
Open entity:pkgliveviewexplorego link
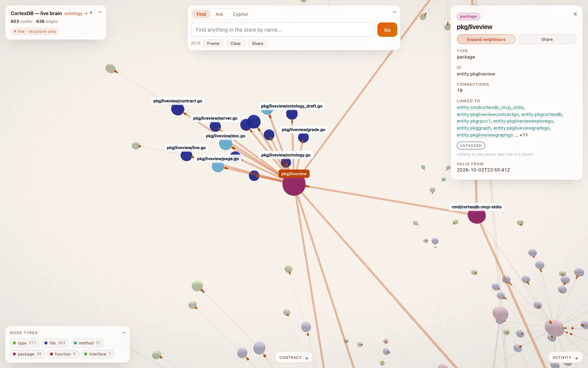(523, 121)
